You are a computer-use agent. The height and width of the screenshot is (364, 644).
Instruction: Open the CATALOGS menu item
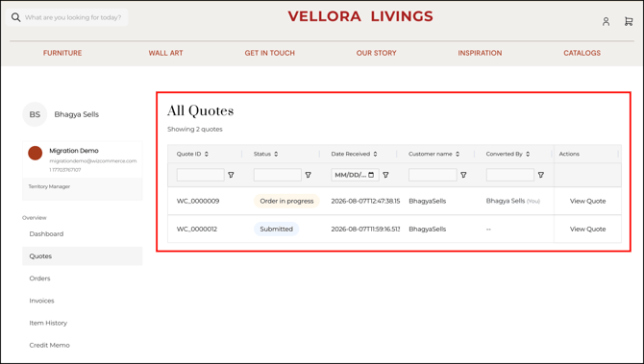tap(582, 53)
